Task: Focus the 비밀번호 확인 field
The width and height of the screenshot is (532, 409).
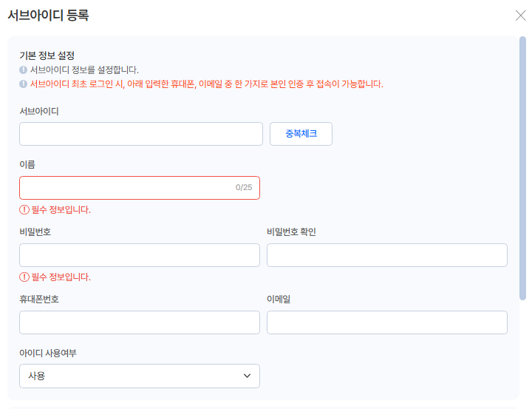Action: (386, 255)
